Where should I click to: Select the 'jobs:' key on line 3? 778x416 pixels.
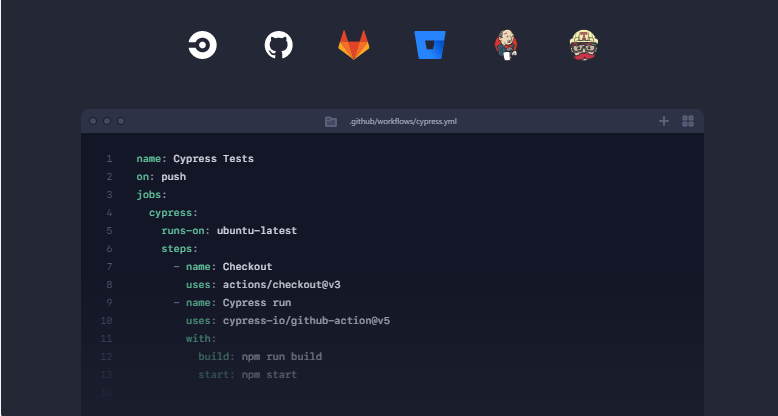coord(152,195)
